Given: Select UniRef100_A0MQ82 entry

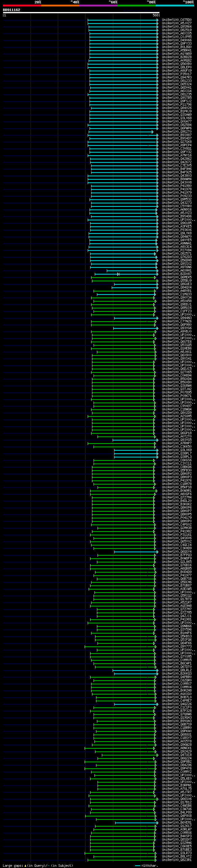Looking at the screenshot, I should [x=177, y=60].
